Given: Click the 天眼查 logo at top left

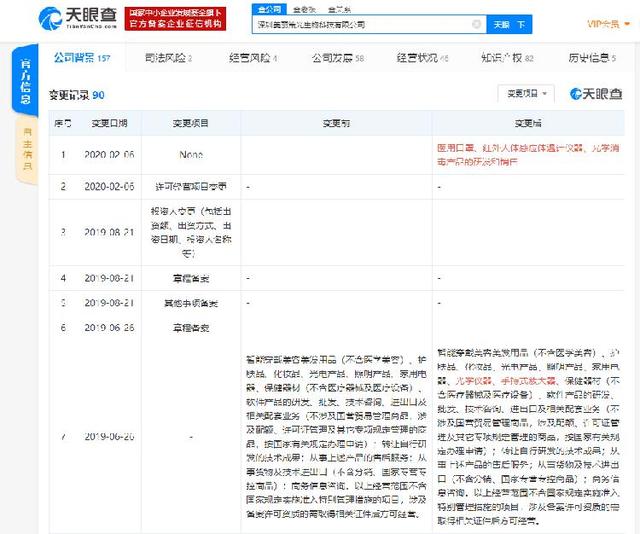Looking at the screenshot, I should pos(78,19).
